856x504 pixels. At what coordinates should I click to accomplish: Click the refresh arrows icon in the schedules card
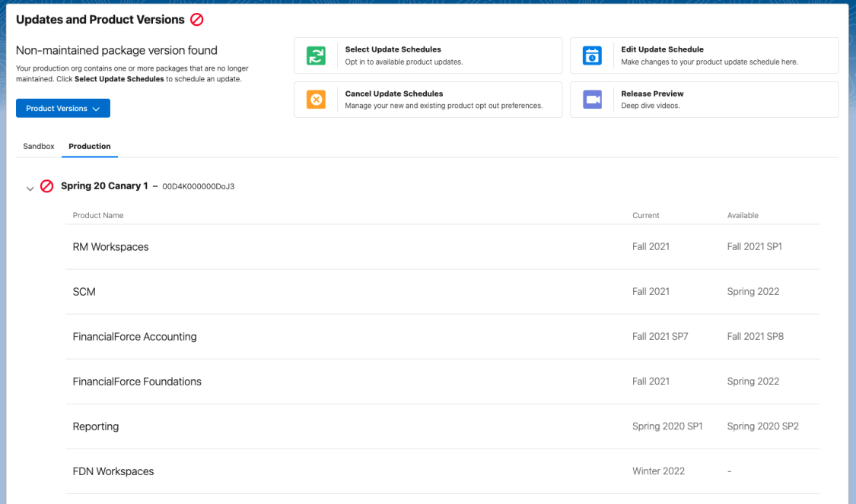tap(315, 55)
